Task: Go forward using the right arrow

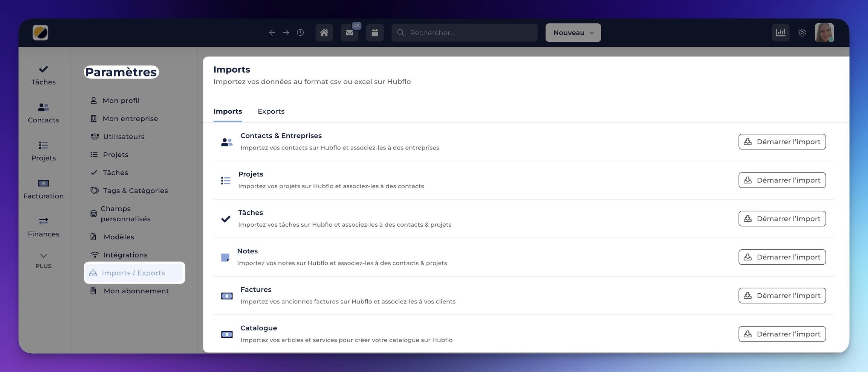Action: 286,33
